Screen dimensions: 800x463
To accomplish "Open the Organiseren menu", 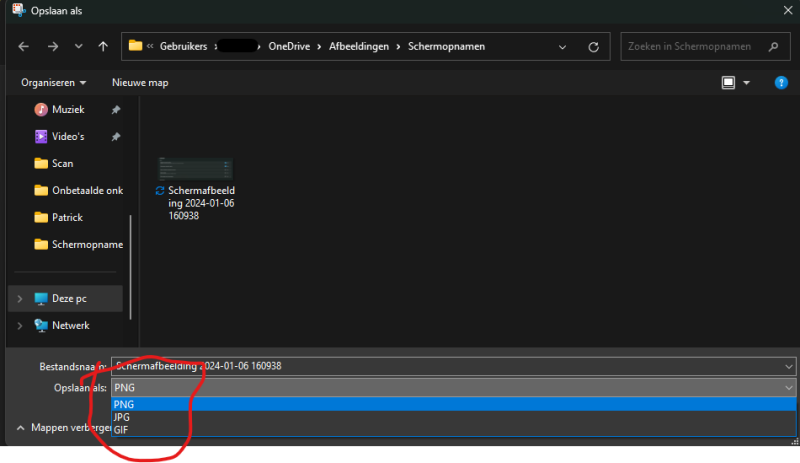I will pos(53,82).
